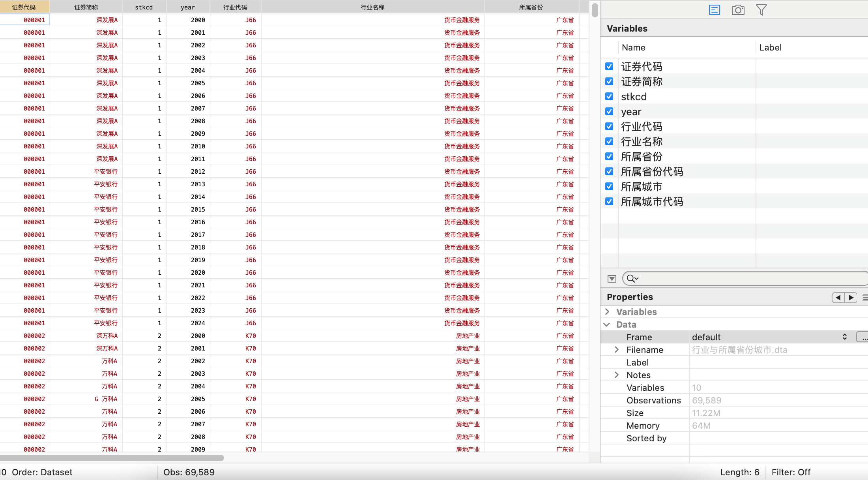
Task: Toggle the 所属城市 variable checkbox
Action: [609, 187]
